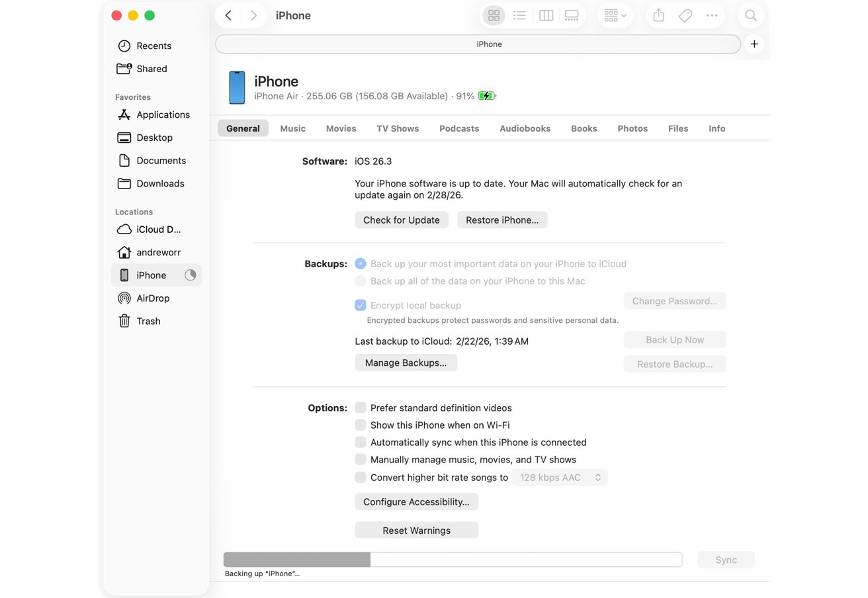
Task: Click the backup progress bar
Action: coord(453,560)
